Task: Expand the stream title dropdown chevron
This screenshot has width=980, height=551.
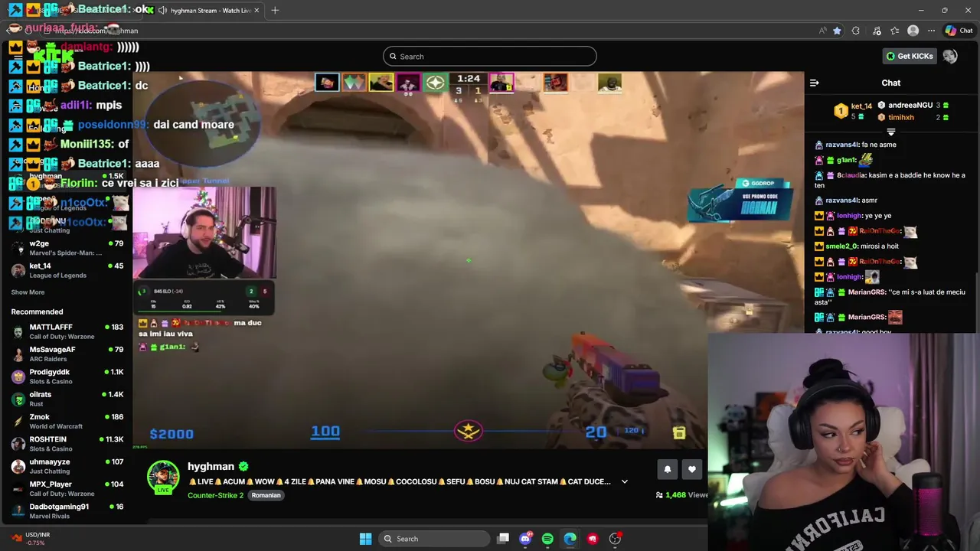Action: [x=624, y=481]
